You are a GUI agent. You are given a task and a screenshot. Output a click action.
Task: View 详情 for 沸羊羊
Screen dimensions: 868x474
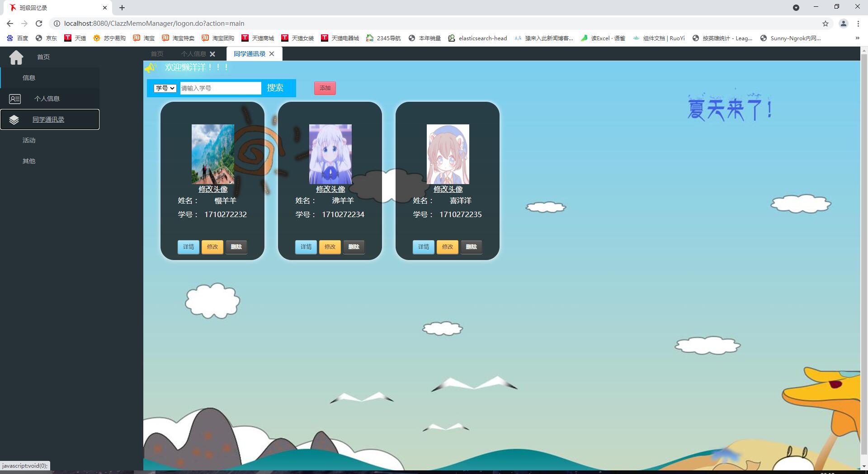tap(306, 247)
